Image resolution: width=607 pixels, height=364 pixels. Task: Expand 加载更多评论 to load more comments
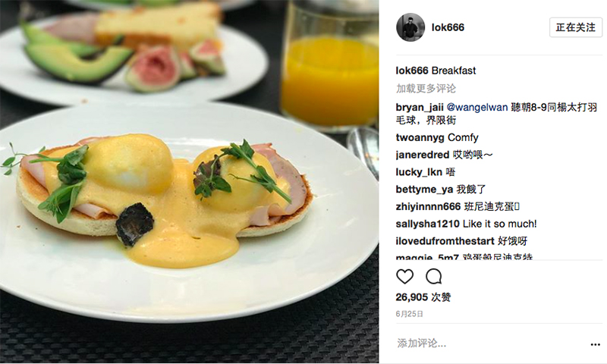tap(426, 89)
